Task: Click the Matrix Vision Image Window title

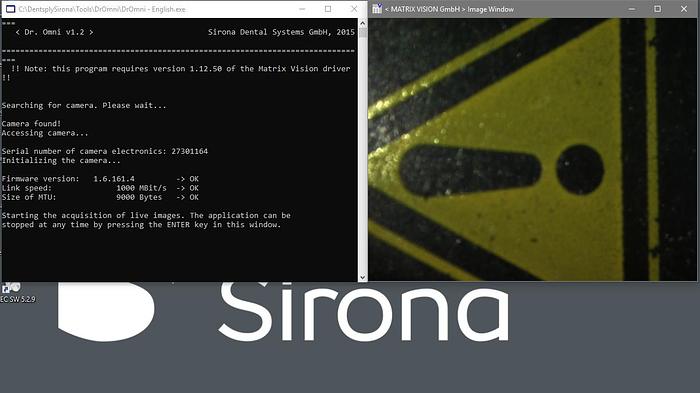Action: 449,9
